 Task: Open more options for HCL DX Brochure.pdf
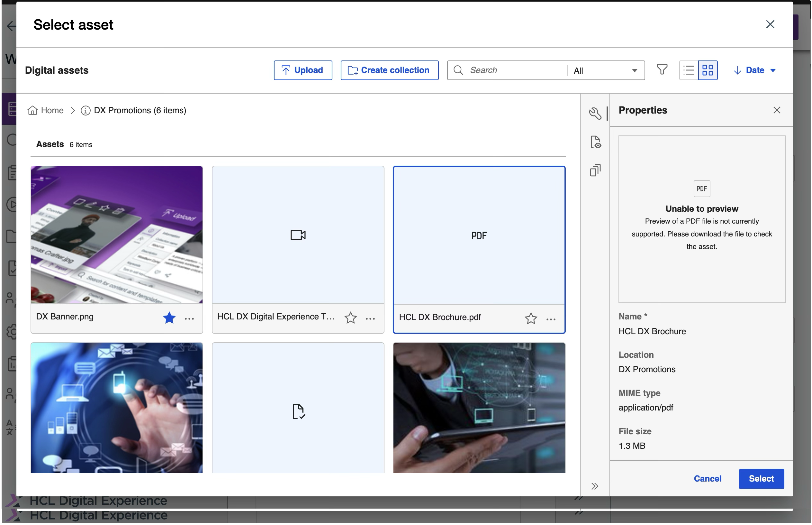551,319
